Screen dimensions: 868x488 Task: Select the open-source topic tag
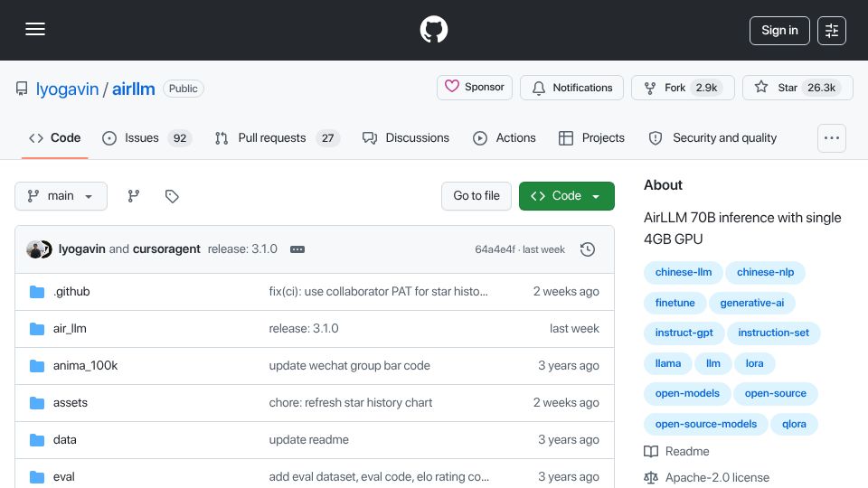pyautogui.click(x=775, y=393)
